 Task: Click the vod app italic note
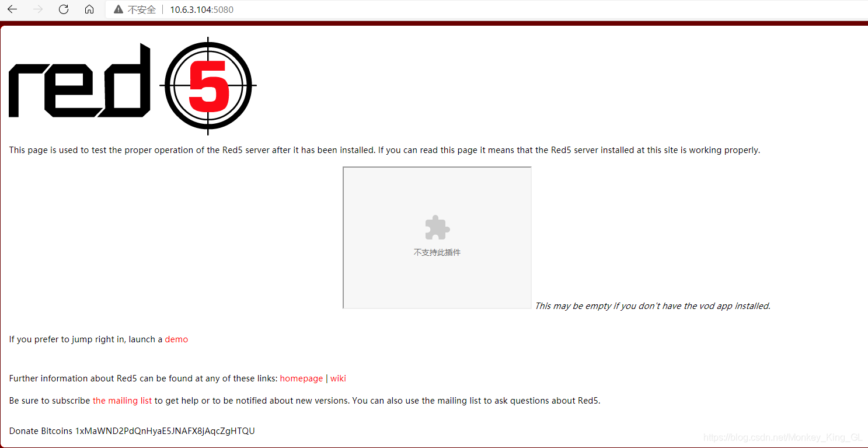click(x=653, y=306)
